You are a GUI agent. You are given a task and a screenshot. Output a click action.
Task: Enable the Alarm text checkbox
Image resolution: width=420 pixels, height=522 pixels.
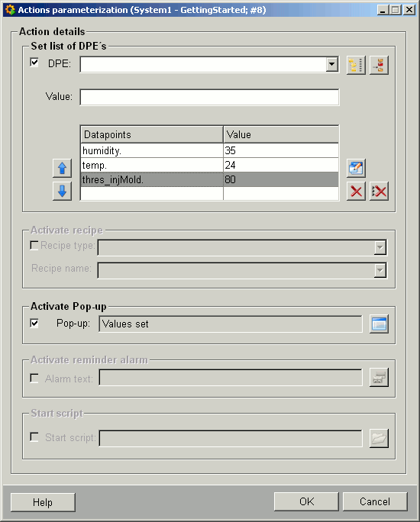34,379
